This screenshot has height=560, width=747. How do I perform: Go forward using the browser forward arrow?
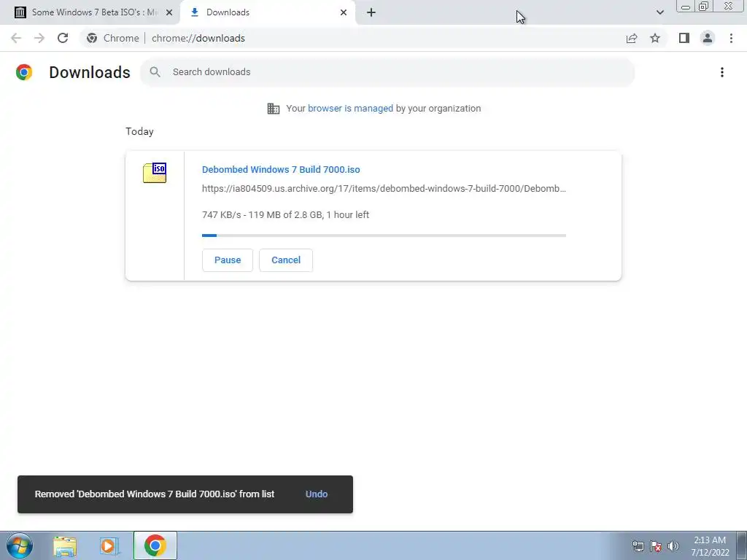39,38
